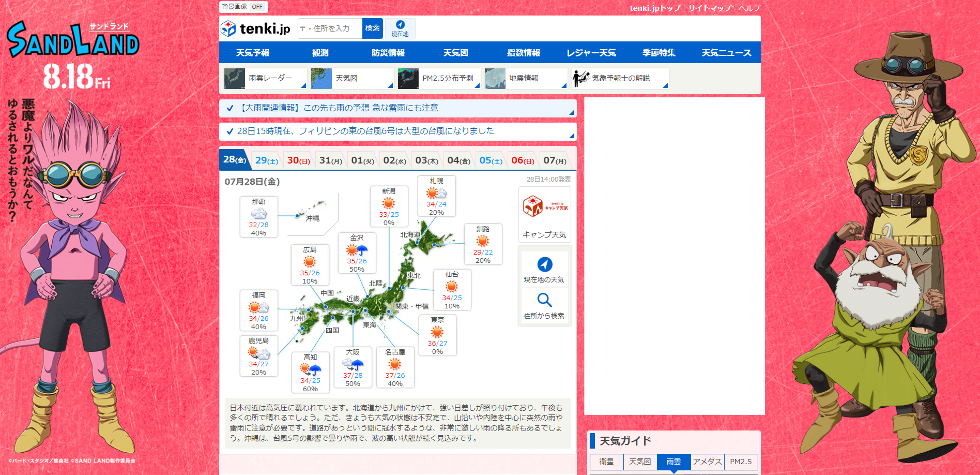Select the 大阪 cloud and umbrella icon

pos(353,364)
